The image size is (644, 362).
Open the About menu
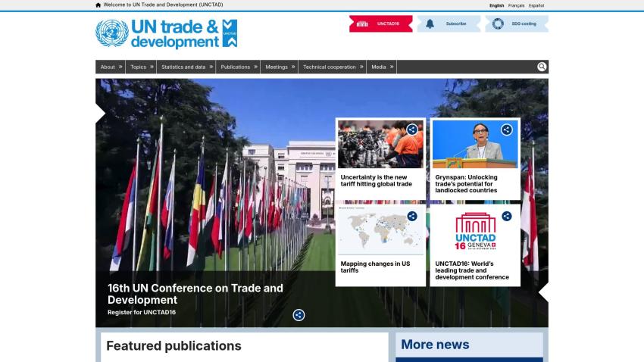coord(108,67)
